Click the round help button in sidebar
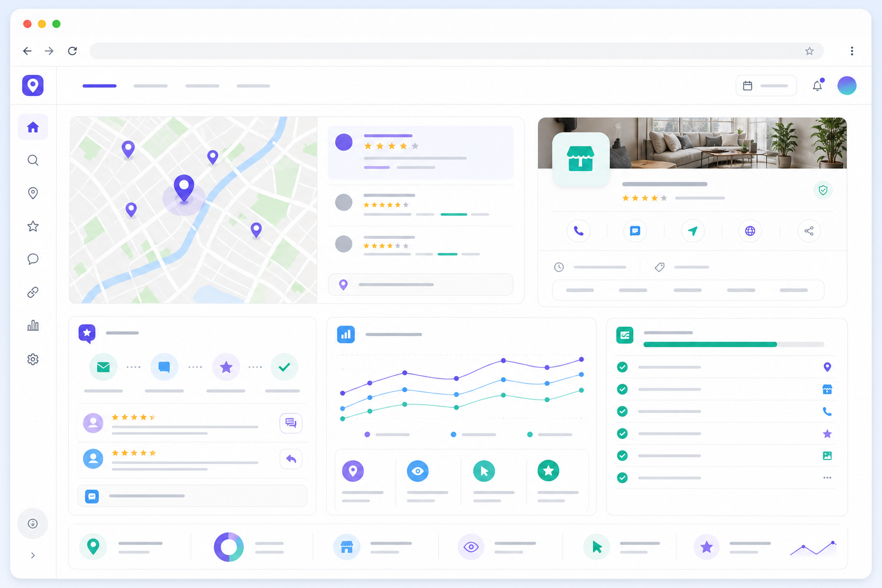882x588 pixels. pyautogui.click(x=33, y=523)
